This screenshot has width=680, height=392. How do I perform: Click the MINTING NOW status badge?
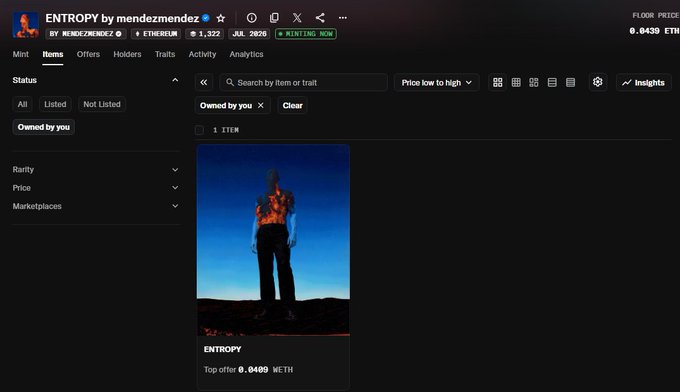point(306,34)
